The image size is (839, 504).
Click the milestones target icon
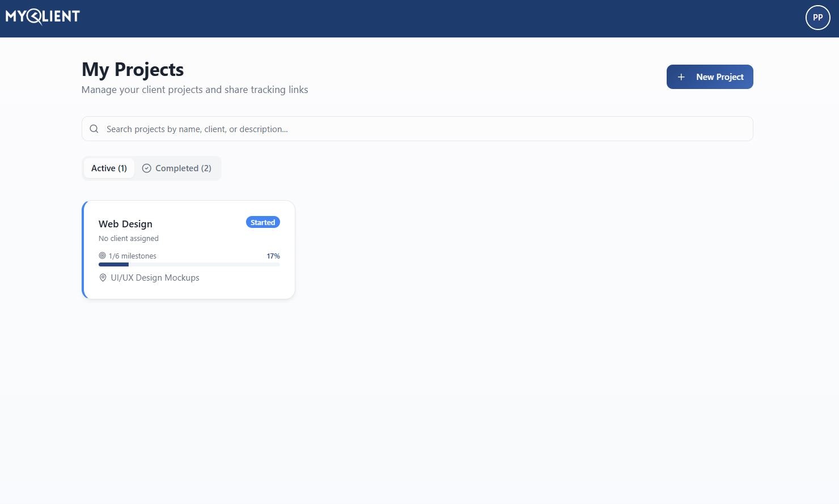point(103,256)
